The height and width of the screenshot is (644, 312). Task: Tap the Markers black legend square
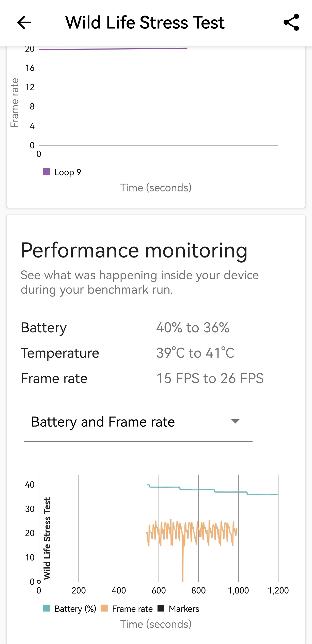click(161, 608)
